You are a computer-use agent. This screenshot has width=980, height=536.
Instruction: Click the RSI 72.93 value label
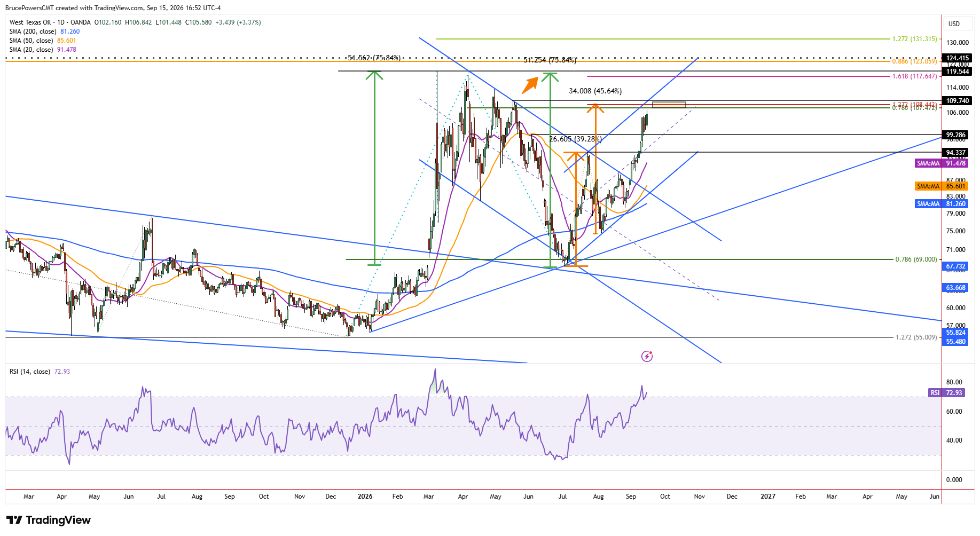(946, 393)
